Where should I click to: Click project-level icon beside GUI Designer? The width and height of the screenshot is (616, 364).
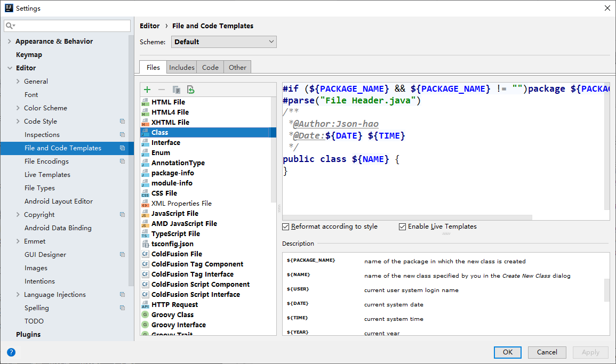[122, 254]
